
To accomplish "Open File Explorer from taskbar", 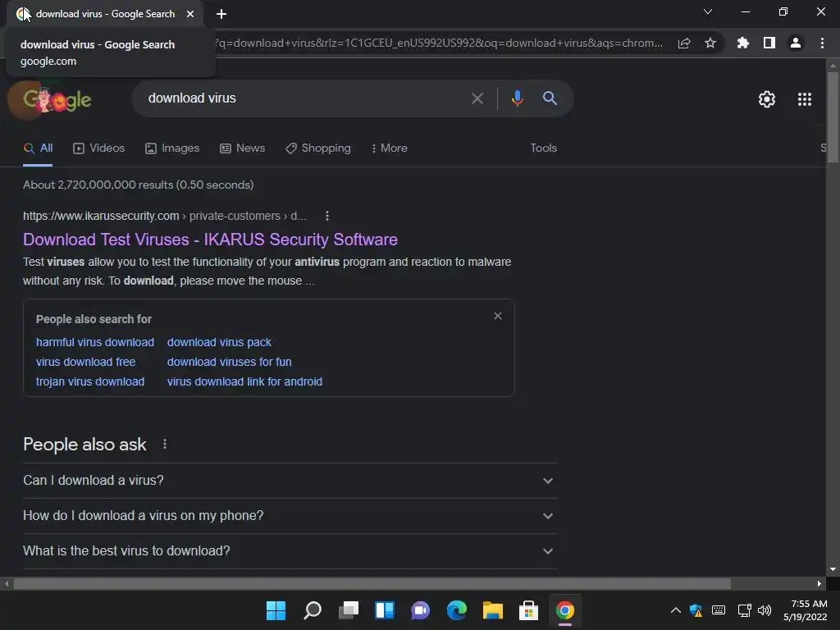I will pyautogui.click(x=492, y=610).
